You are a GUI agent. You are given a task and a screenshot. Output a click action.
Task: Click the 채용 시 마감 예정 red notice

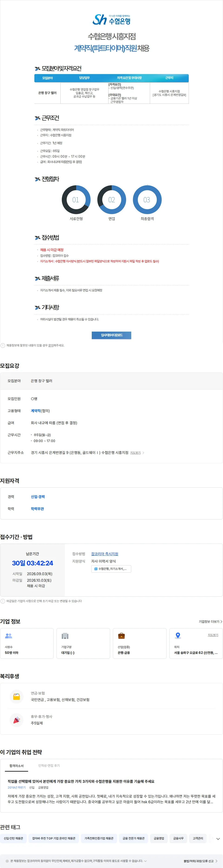click(52, 250)
